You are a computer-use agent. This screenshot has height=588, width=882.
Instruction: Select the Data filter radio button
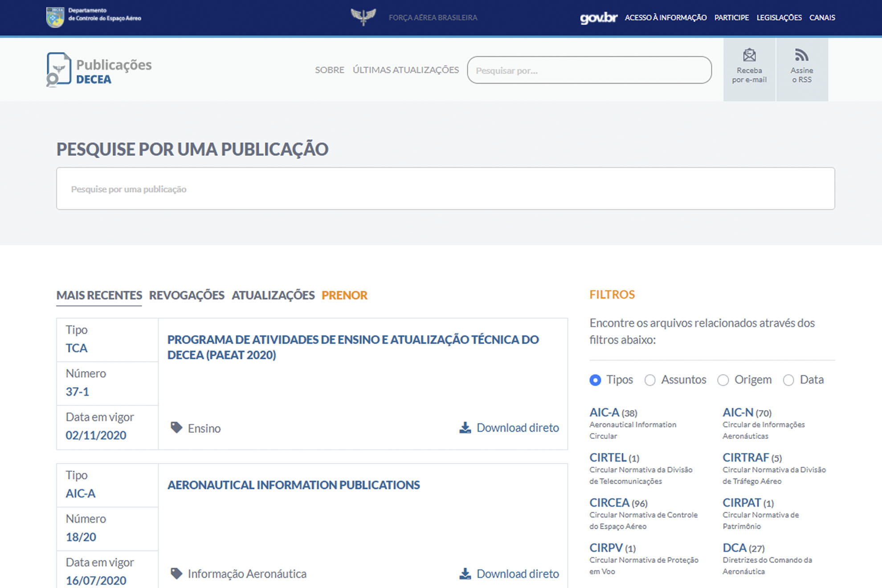coord(789,380)
